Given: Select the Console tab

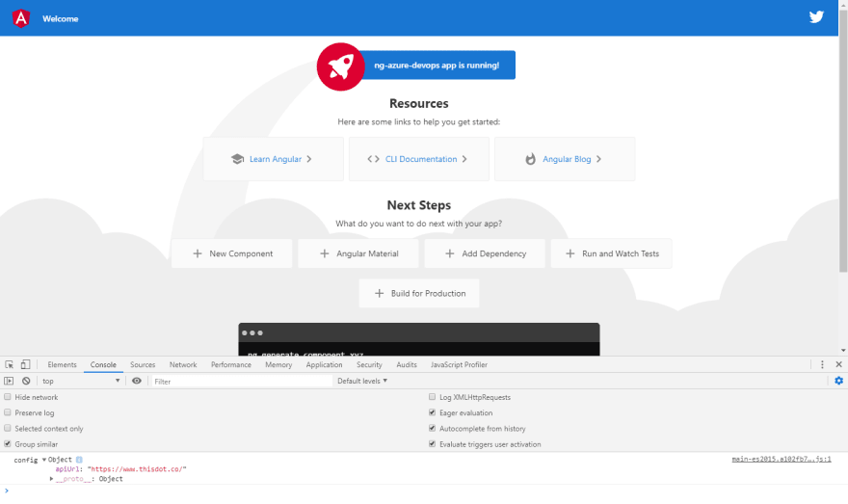Looking at the screenshot, I should click(x=103, y=364).
